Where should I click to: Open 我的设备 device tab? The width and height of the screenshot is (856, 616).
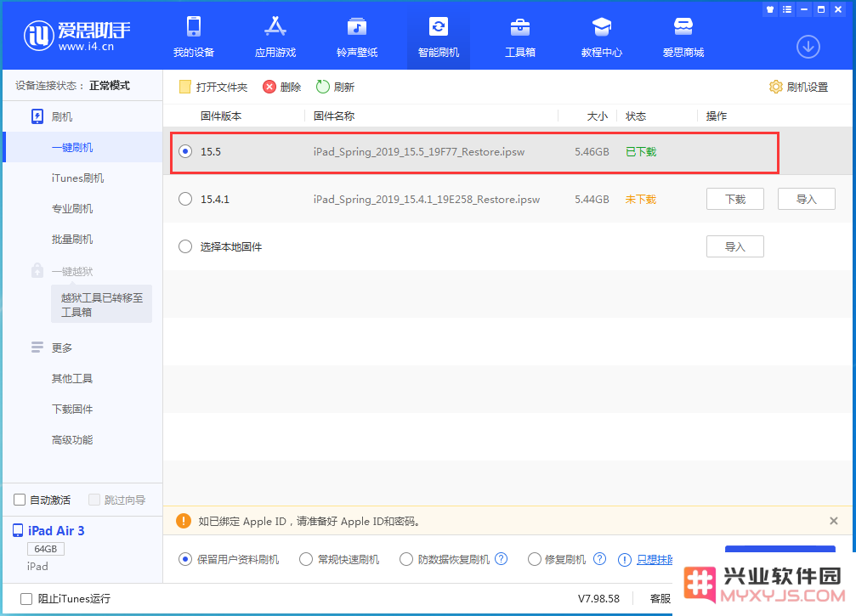pyautogui.click(x=194, y=37)
